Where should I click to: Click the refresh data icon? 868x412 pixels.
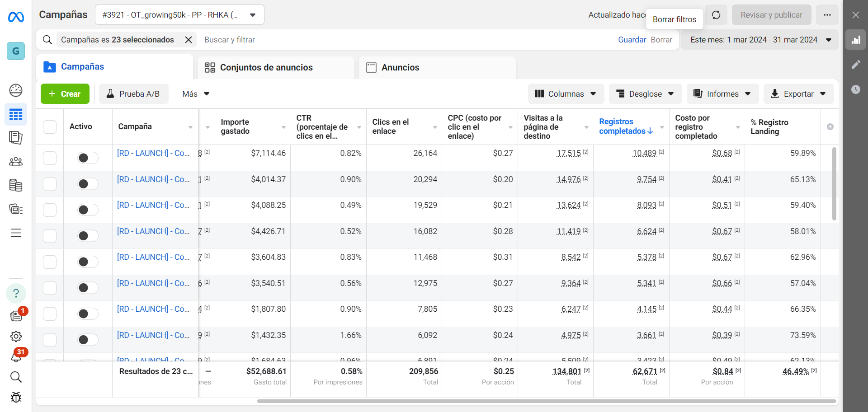coord(716,15)
